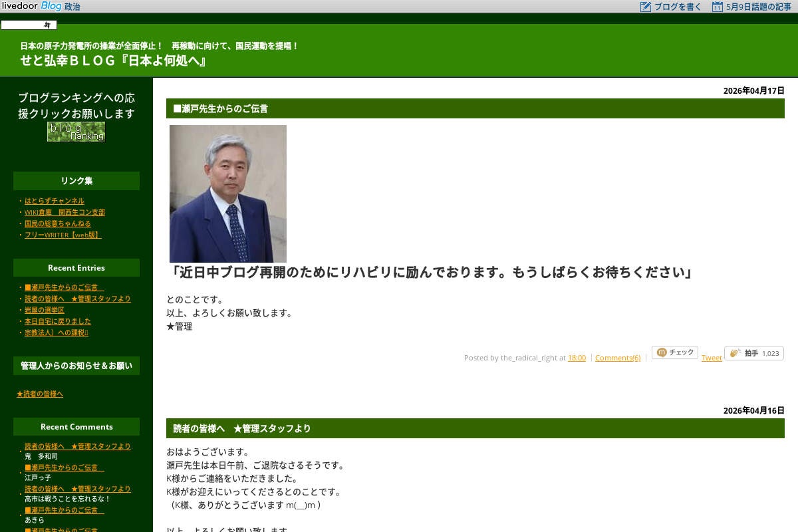Click post heading 読者の皆様へ ★管理スタッフより
Viewport: 798px width, 532px height.
[x=242, y=428]
